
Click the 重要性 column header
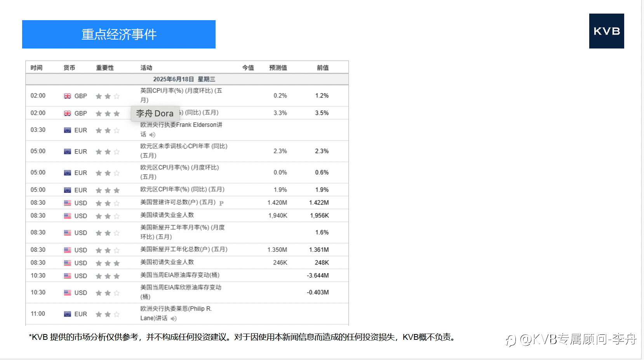point(105,67)
